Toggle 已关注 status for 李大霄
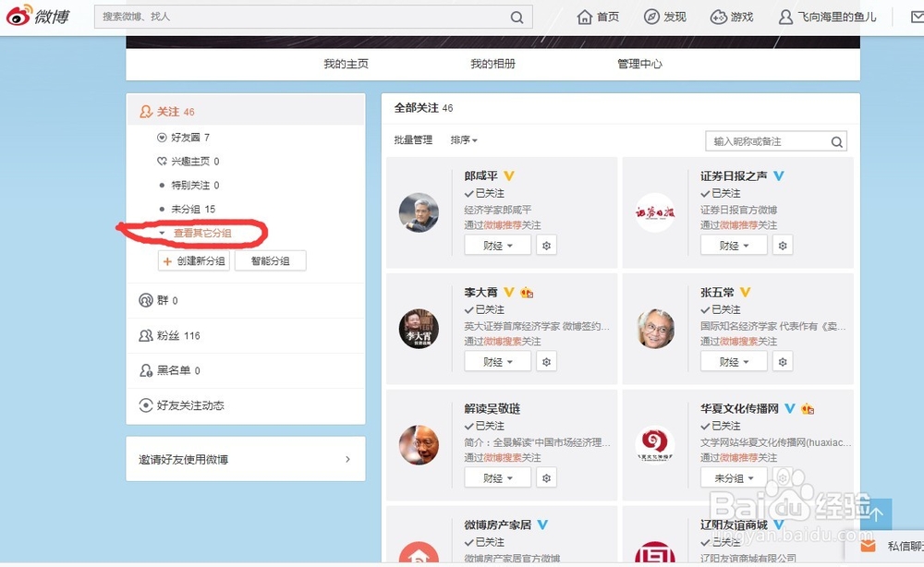 pos(484,309)
